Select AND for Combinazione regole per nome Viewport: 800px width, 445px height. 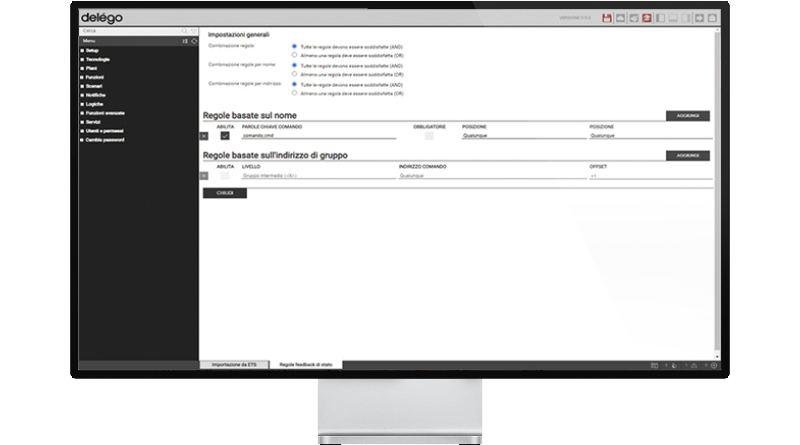pyautogui.click(x=294, y=65)
